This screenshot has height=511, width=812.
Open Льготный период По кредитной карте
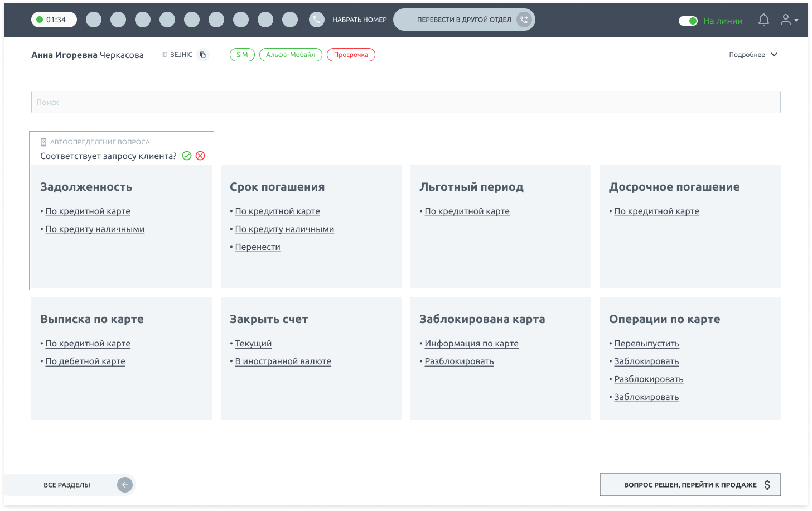(x=467, y=211)
